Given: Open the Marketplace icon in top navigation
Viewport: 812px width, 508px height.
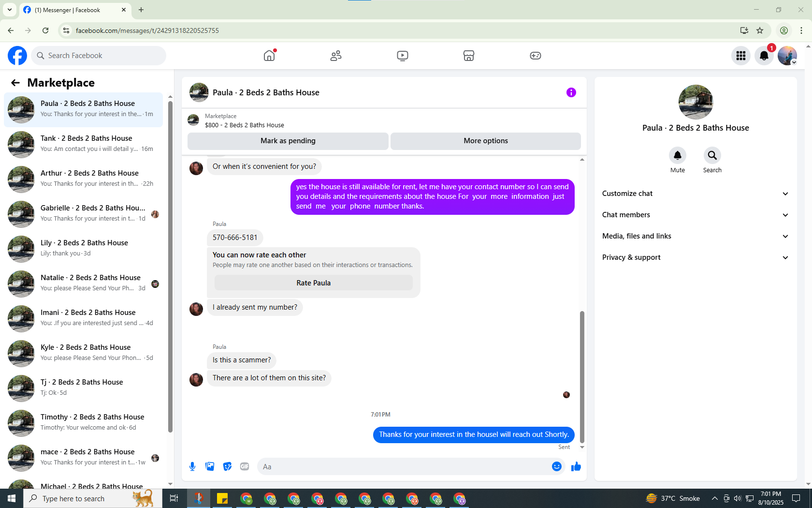Looking at the screenshot, I should [469, 56].
